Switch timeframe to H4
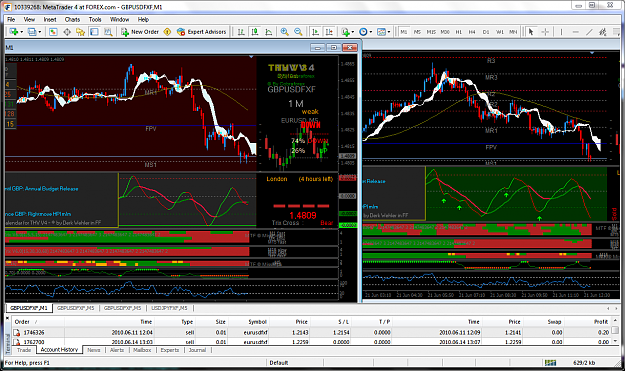This screenshot has width=625, height=371. (x=472, y=32)
